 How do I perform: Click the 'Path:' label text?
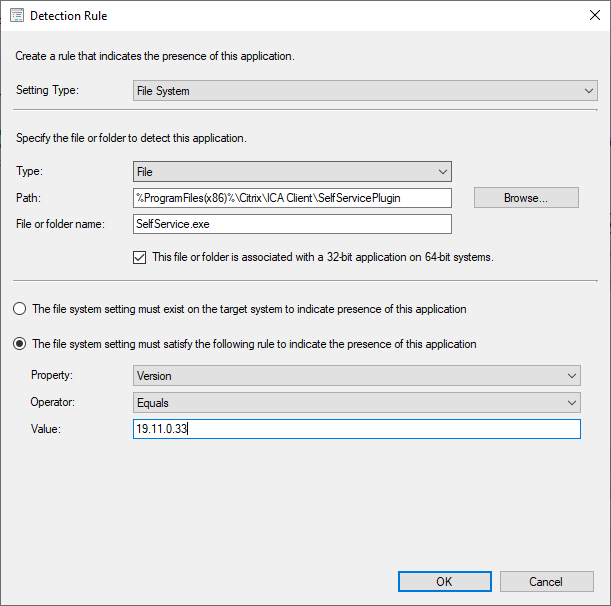pyautogui.click(x=28, y=198)
